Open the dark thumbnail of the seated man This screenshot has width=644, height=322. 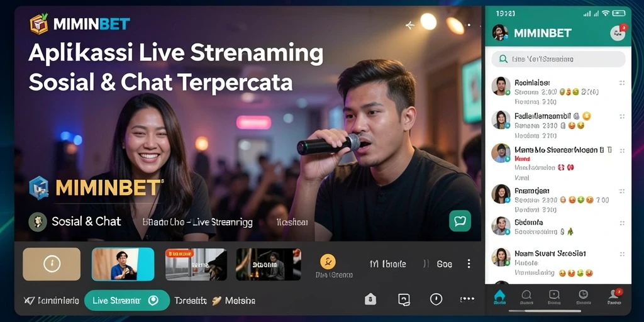[269, 264]
